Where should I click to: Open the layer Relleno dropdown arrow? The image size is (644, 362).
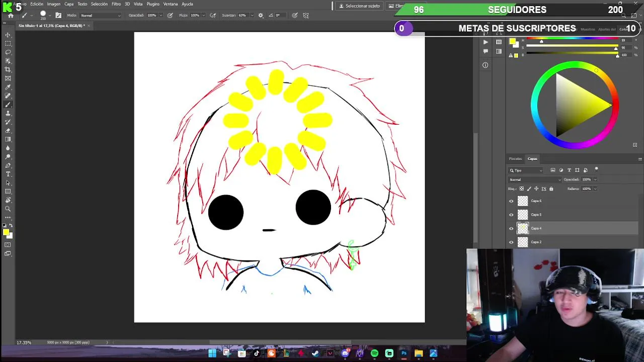coord(595,189)
